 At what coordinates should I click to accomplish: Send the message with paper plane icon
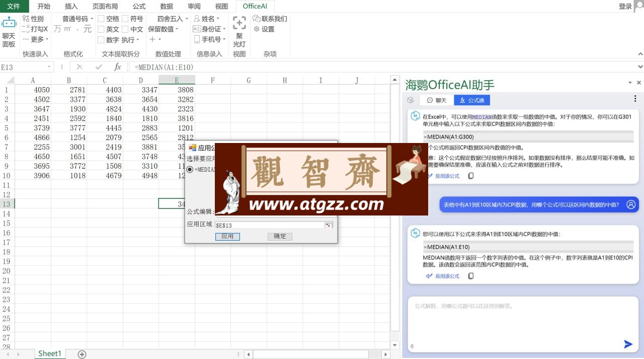[x=628, y=344]
